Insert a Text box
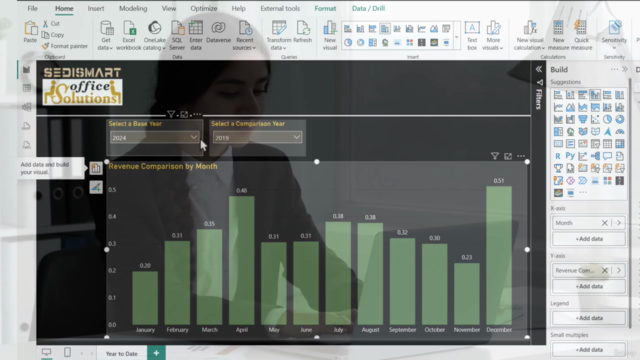 472,36
